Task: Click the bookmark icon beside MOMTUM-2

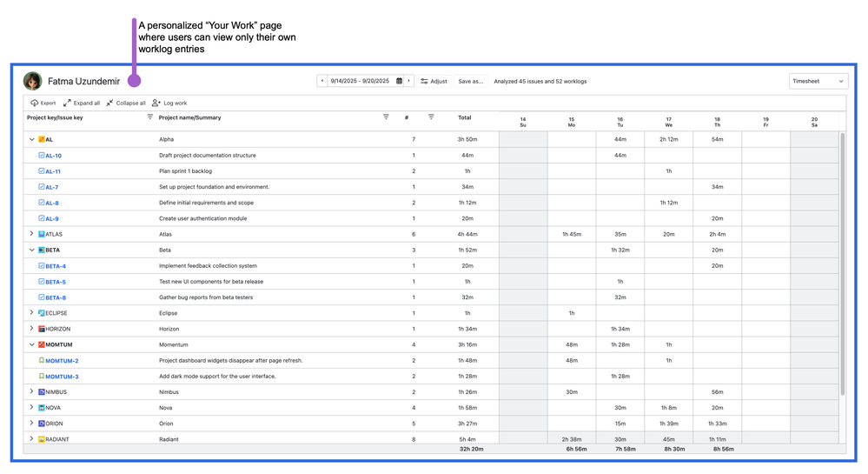Action: pyautogui.click(x=42, y=360)
